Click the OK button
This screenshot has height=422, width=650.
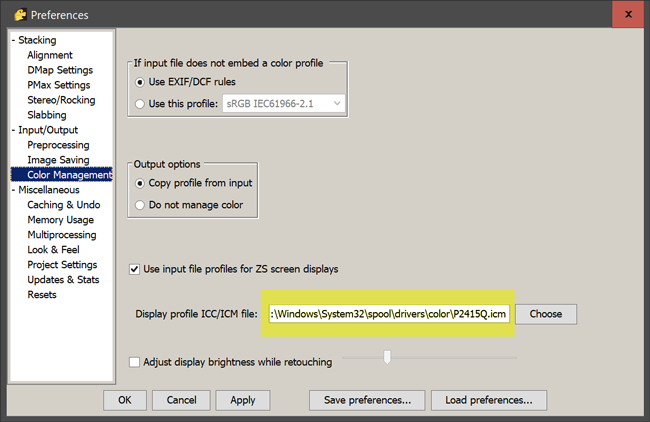[124, 400]
